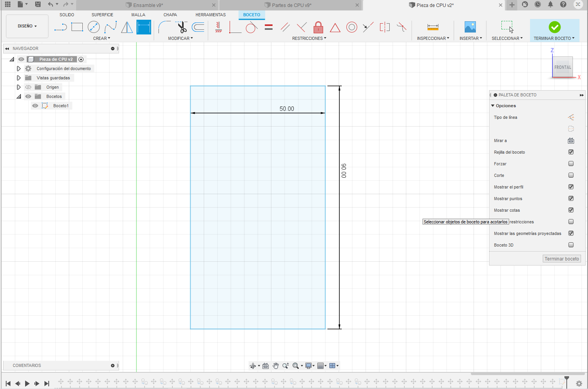Image resolution: width=588 pixels, height=389 pixels.
Task: Open timeline settings gear
Action: click(579, 384)
